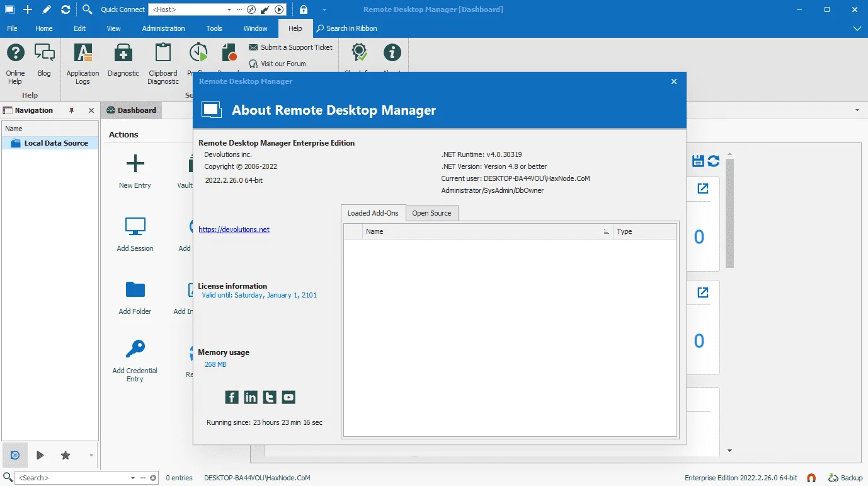Open the Quick Connect ellipsis options

coord(239,9)
